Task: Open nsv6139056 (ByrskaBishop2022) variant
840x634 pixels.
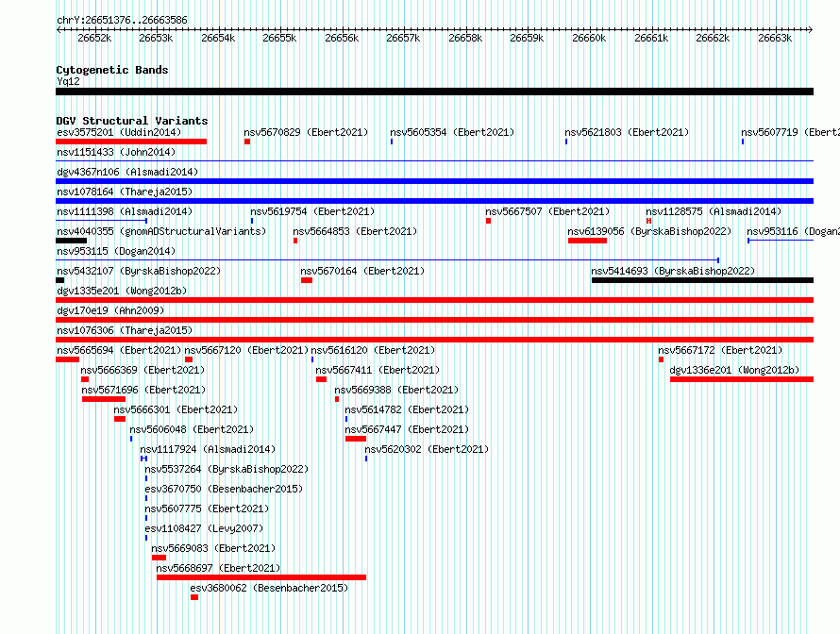Action: coord(649,231)
